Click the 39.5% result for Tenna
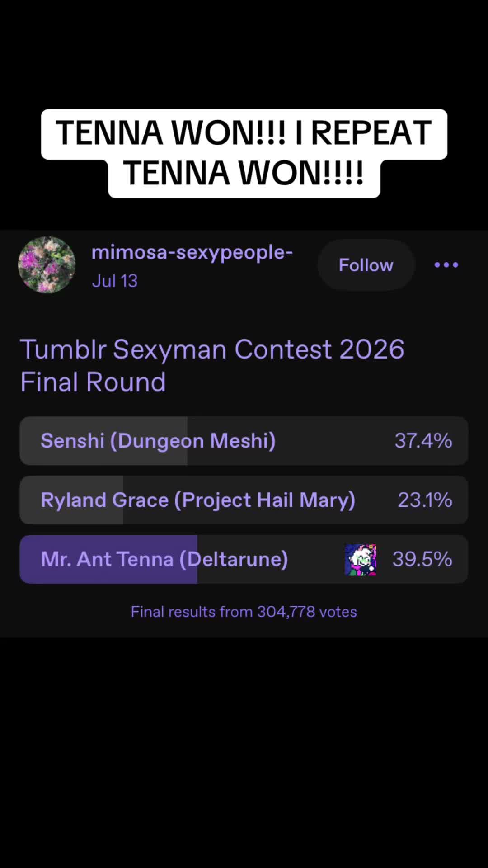Screen dimensions: 488x868 (x=422, y=559)
